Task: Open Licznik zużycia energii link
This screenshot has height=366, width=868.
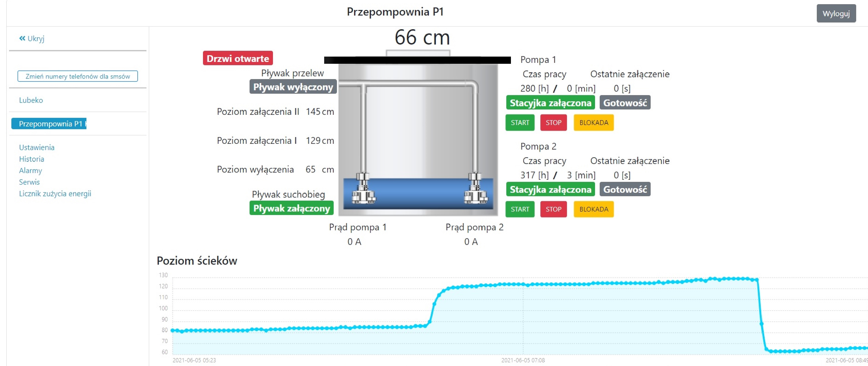Action: [55, 194]
